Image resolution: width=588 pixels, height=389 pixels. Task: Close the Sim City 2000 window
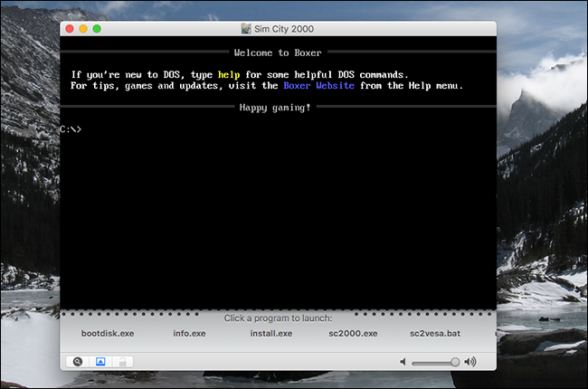coord(70,29)
